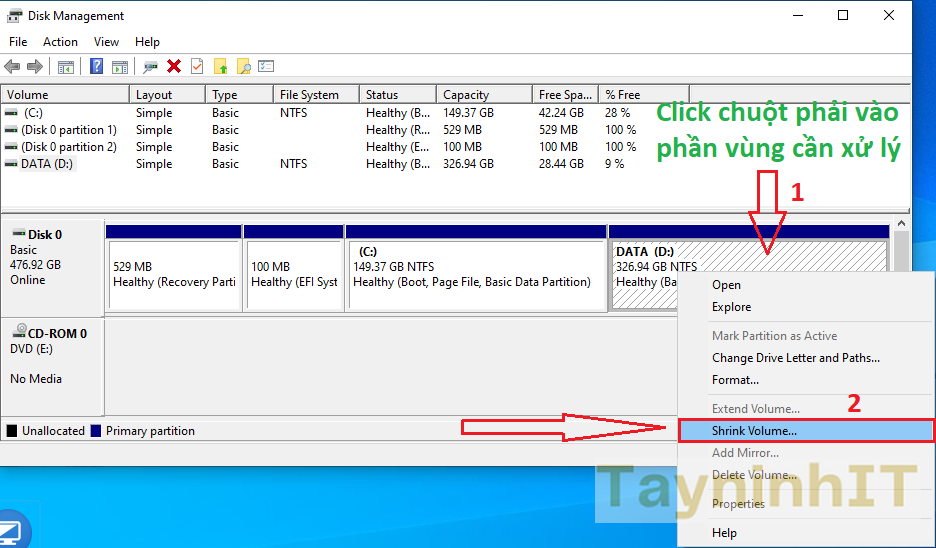Click the Show/Hide Console Tree icon
Image resolution: width=936 pixels, height=548 pixels.
tap(66, 67)
